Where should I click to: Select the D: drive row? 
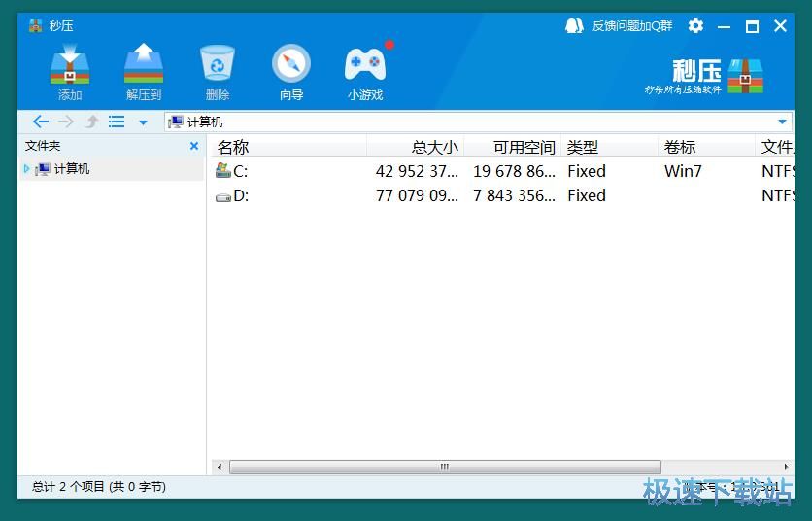tap(503, 195)
